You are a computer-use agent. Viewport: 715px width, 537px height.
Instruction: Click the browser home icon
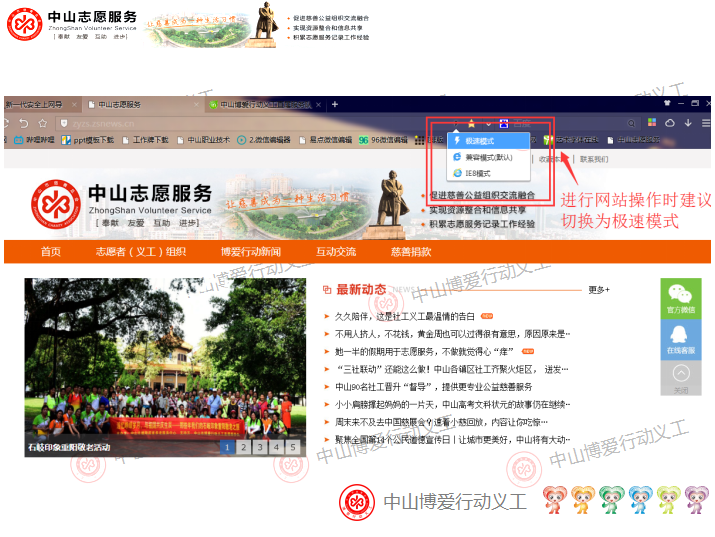coord(41,123)
